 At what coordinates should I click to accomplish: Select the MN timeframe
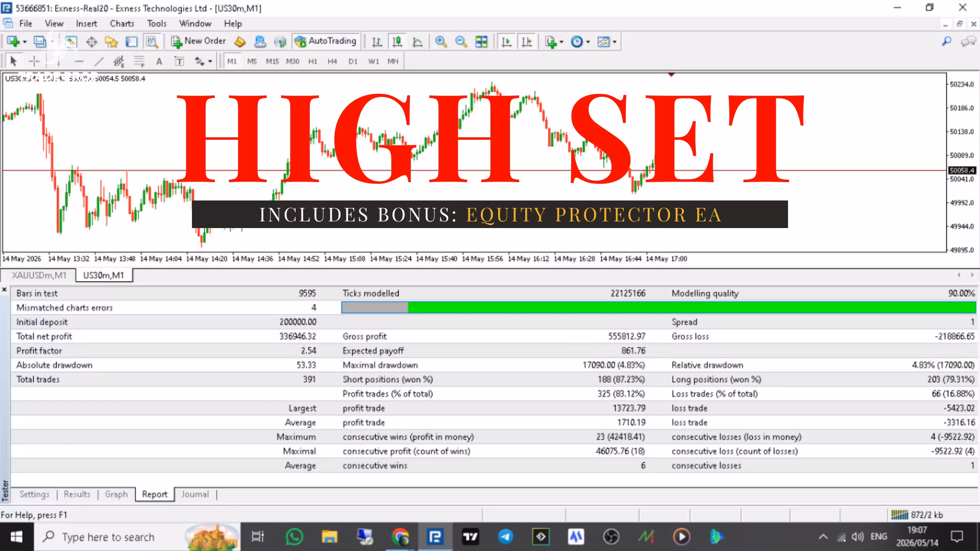point(393,61)
